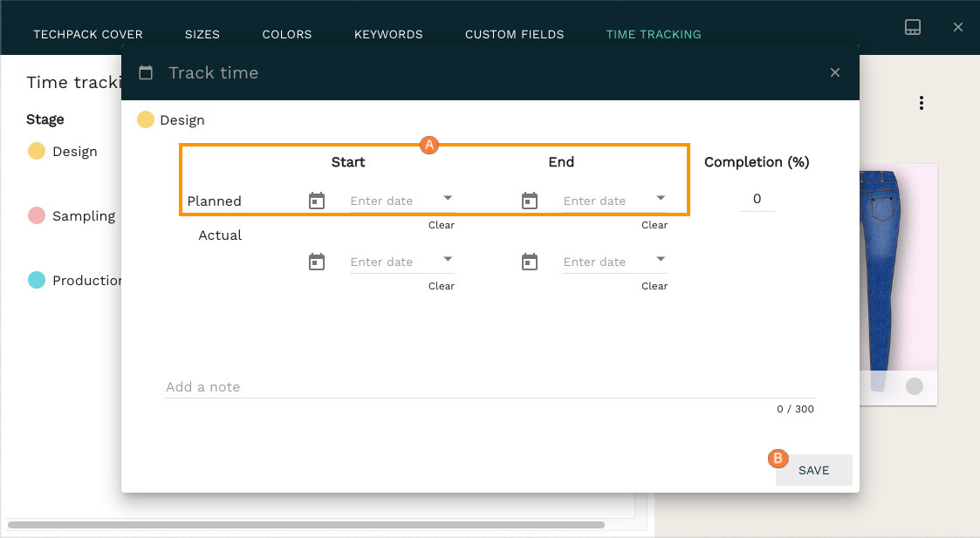Clear the Planned Start date
Image resolution: width=980 pixels, height=538 pixels.
point(442,225)
